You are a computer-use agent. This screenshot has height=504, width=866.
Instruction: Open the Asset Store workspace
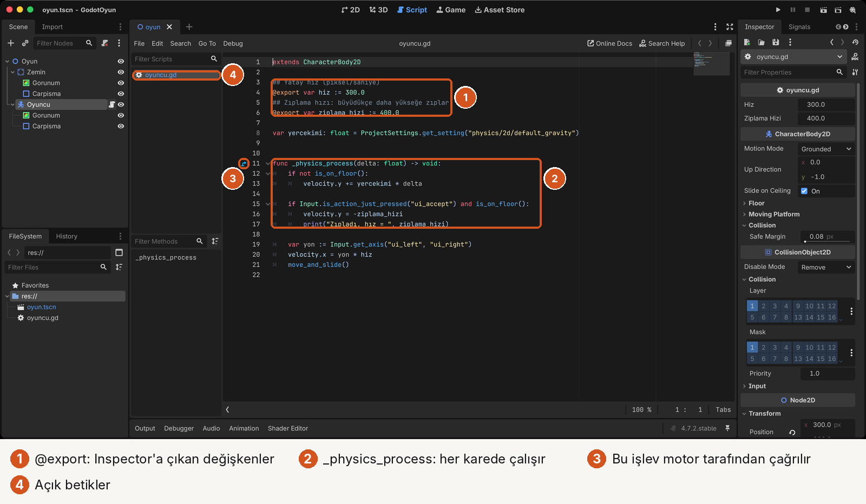[x=500, y=10]
